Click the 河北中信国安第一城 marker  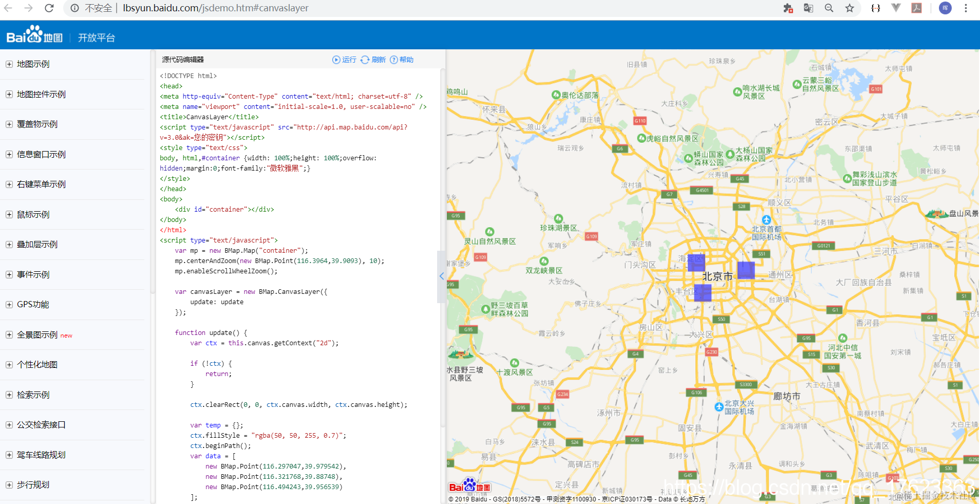click(843, 338)
